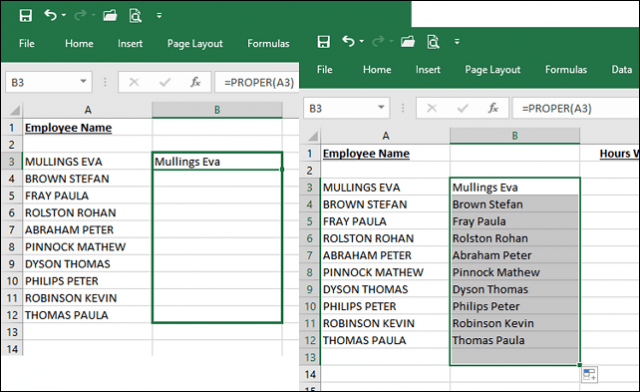640x392 pixels.
Task: Click Dyson Thomas cell in right sheet
Action: [x=515, y=290]
